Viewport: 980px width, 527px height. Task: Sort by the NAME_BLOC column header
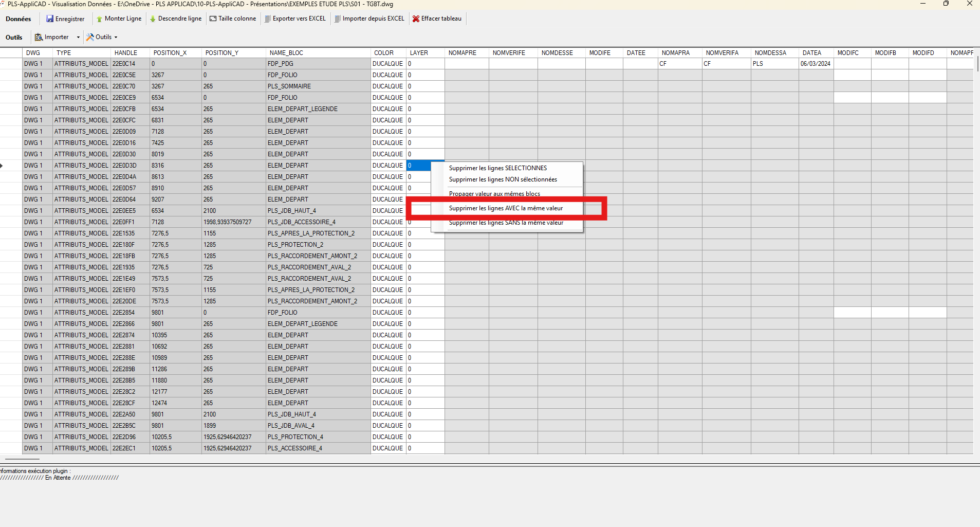(x=286, y=53)
